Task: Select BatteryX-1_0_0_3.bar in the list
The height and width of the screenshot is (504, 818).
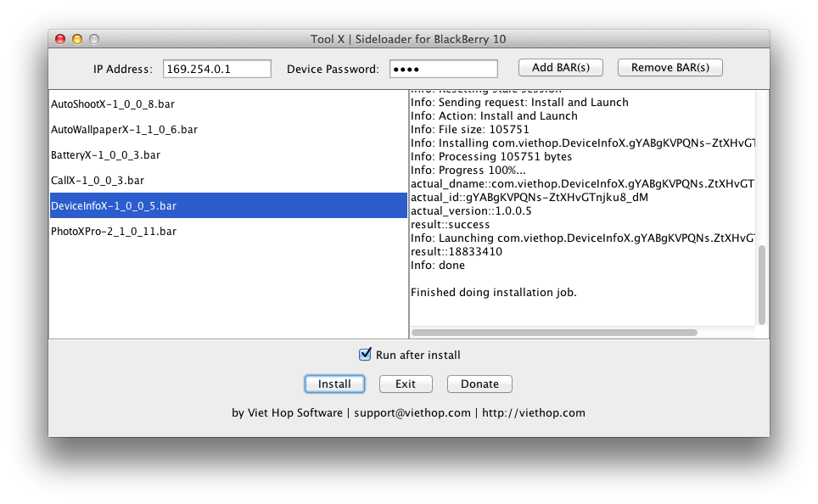Action: 228,155
